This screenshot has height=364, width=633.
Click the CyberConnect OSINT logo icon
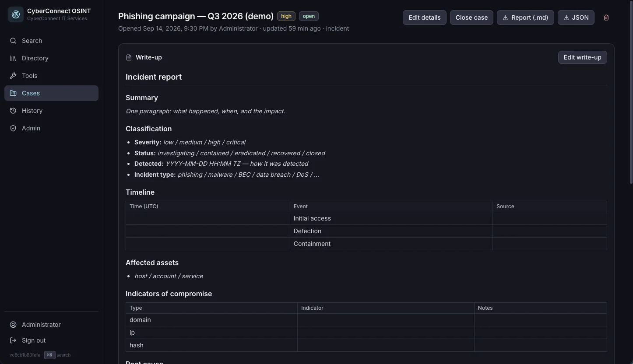pos(16,14)
